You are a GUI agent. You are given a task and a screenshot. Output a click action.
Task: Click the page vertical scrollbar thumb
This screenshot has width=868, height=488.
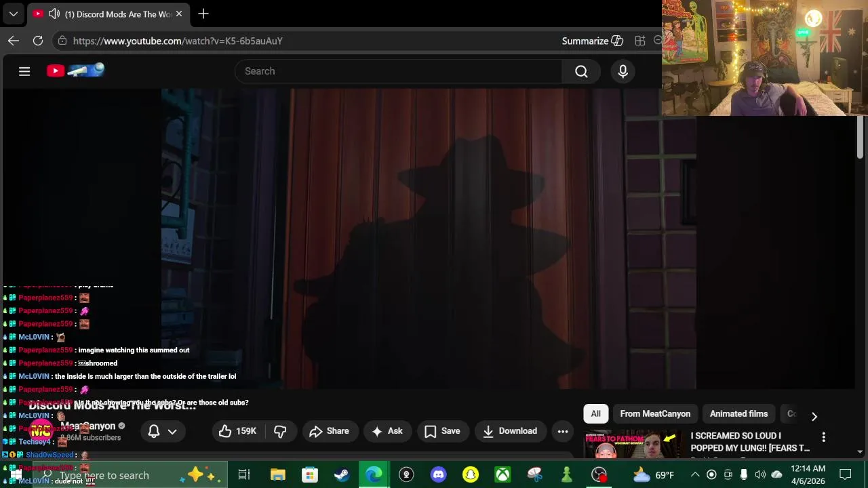pos(860,138)
